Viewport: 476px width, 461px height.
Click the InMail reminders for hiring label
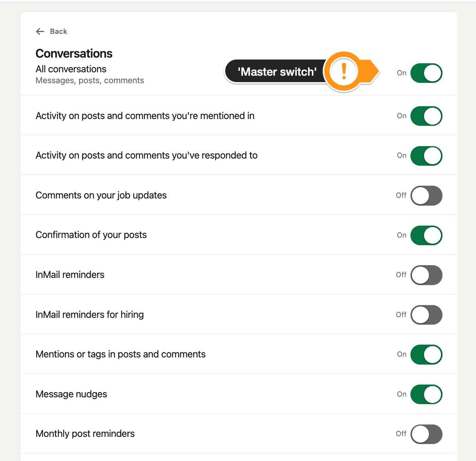coord(90,314)
